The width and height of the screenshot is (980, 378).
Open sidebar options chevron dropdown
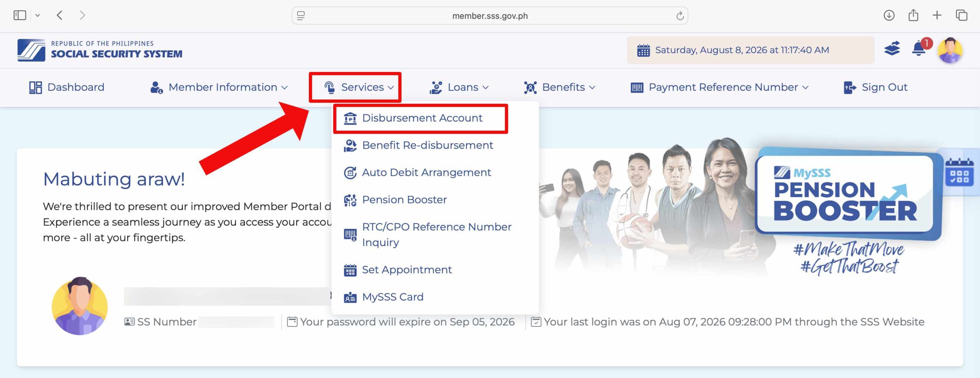[x=38, y=16]
